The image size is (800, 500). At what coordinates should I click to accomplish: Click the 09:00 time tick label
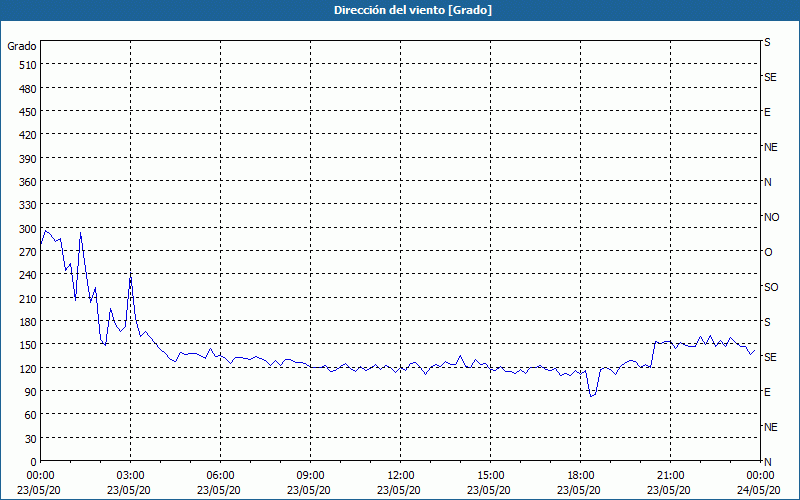click(311, 476)
